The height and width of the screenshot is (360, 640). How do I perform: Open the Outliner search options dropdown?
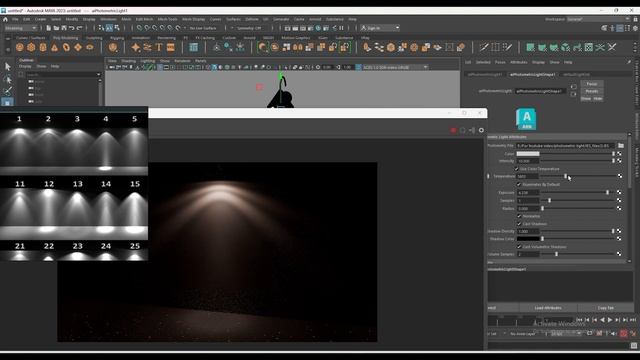(98, 75)
